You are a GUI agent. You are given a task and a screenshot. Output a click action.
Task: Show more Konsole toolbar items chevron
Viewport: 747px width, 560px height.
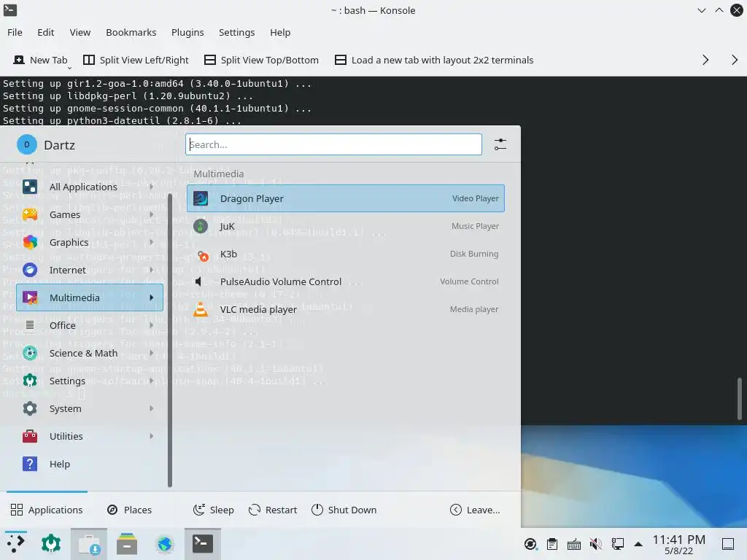tap(705, 60)
